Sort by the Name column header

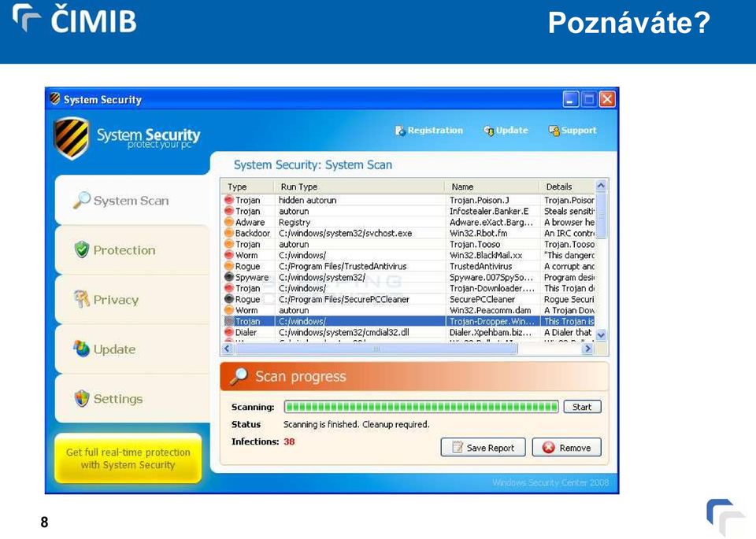point(491,186)
